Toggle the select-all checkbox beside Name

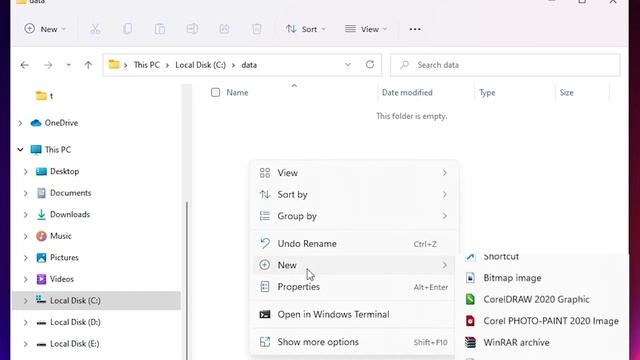coord(216,93)
